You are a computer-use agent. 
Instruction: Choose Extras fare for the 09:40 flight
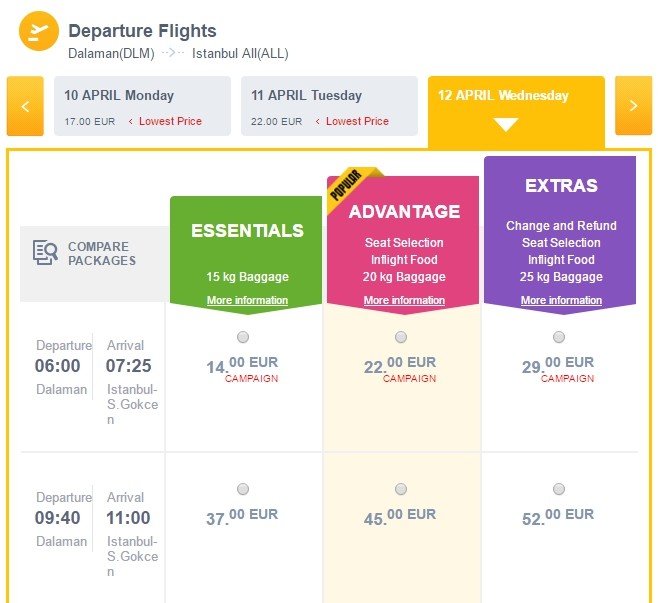click(x=559, y=489)
